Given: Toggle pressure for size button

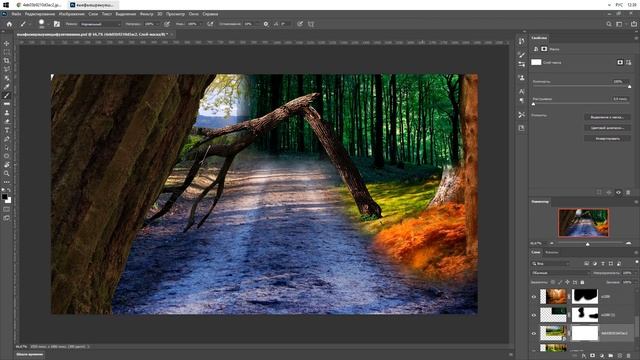Looking at the screenshot, I should tap(300, 24).
